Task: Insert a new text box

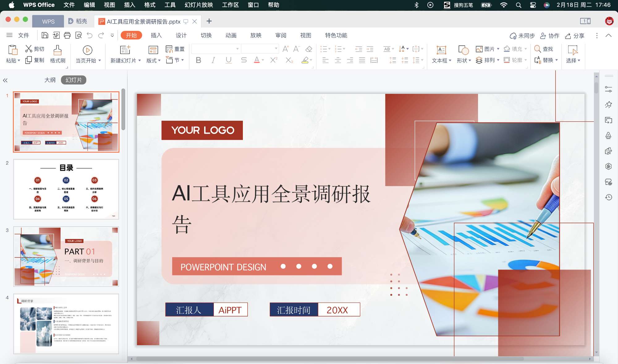Action: point(441,54)
